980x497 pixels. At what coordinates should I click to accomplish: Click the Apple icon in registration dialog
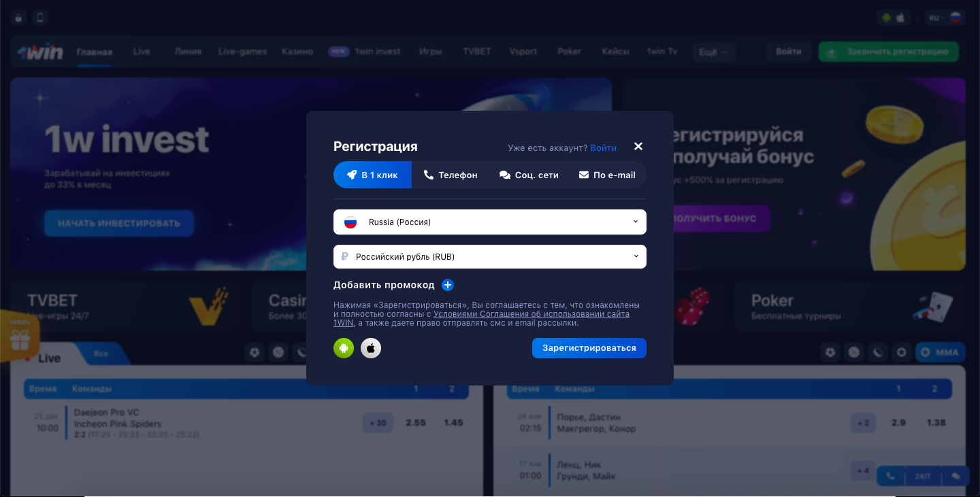(371, 348)
